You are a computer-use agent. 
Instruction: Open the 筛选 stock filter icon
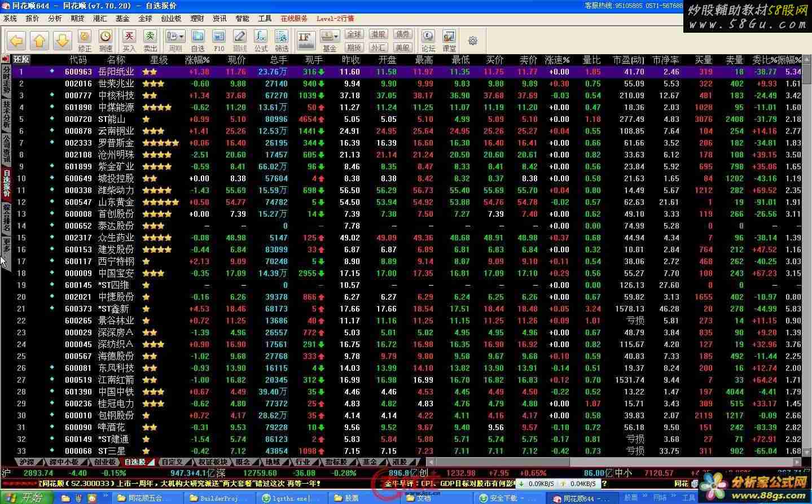pyautogui.click(x=282, y=41)
